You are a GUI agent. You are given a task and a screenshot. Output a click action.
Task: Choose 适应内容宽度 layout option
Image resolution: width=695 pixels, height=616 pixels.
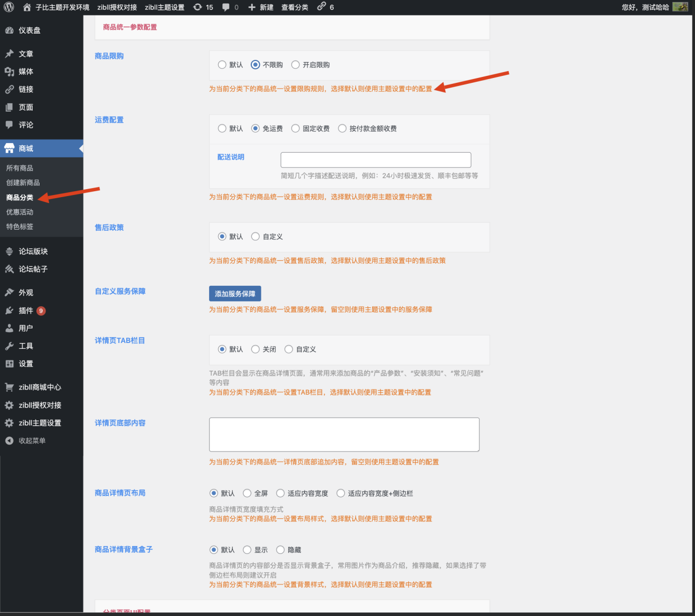click(x=280, y=493)
